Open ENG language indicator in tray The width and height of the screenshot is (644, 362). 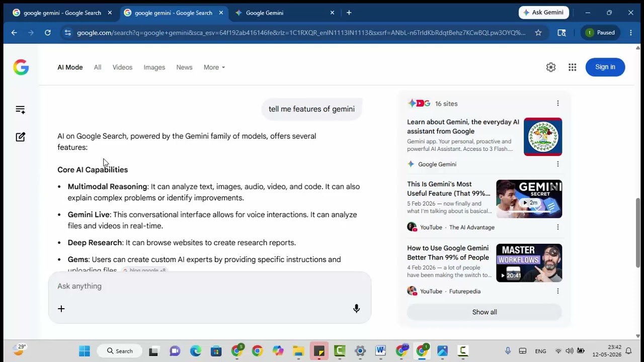541,351
